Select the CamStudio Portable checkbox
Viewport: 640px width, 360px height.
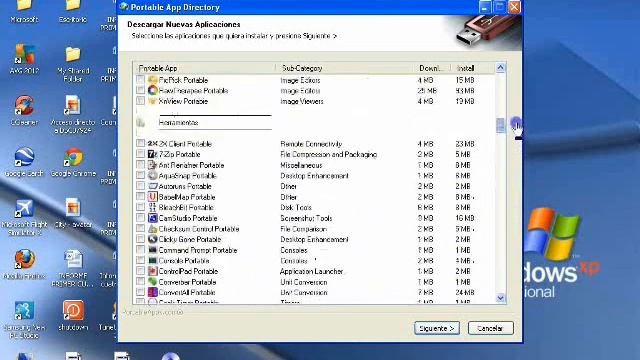tap(140, 218)
